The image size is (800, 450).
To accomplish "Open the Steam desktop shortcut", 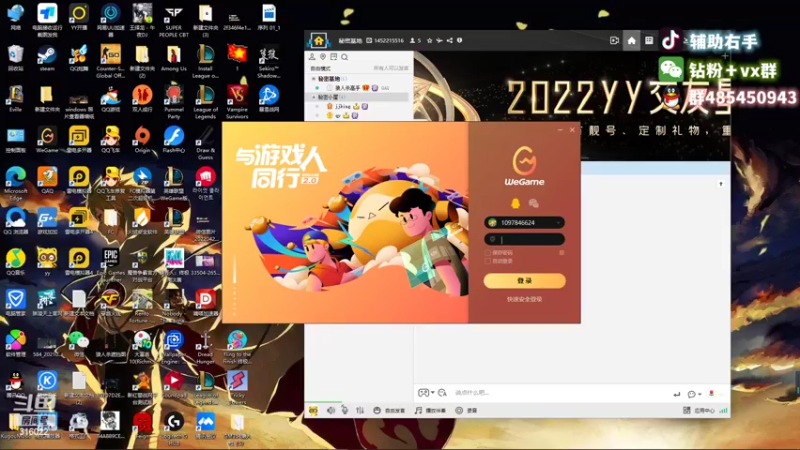I will pos(46,58).
